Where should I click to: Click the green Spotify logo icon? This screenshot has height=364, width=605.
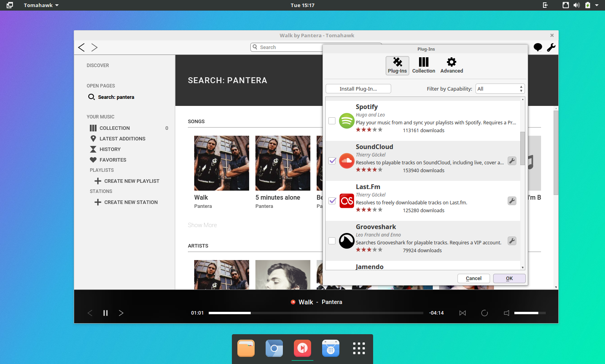coord(347,121)
